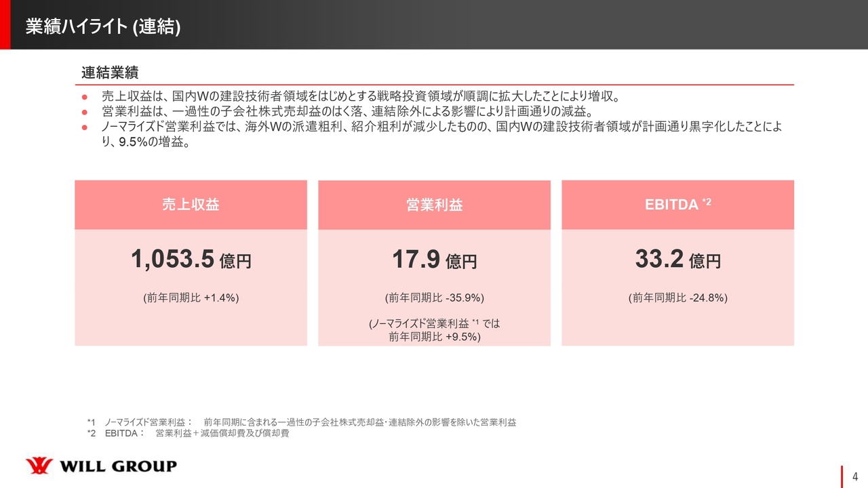
Task: Click the red bullet before 営業利益 text
Action: click(85, 110)
